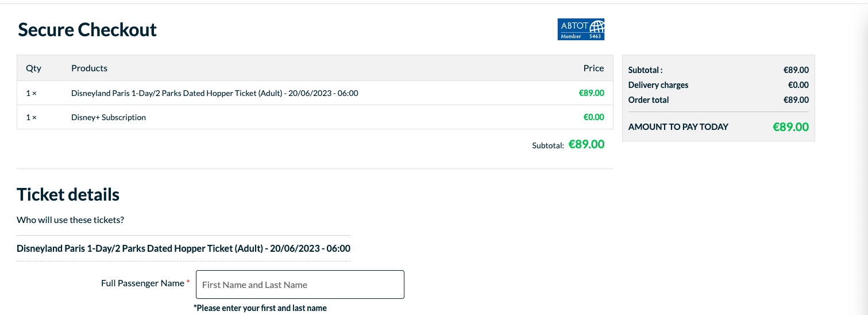Click the ABTOT member badge logo
This screenshot has width=868, height=315.
click(581, 29)
